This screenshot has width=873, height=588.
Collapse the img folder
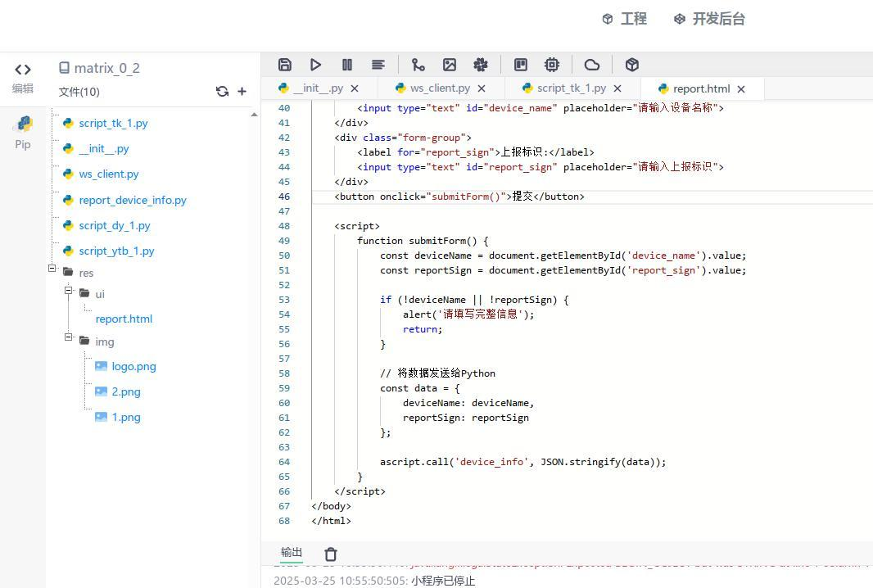(69, 337)
